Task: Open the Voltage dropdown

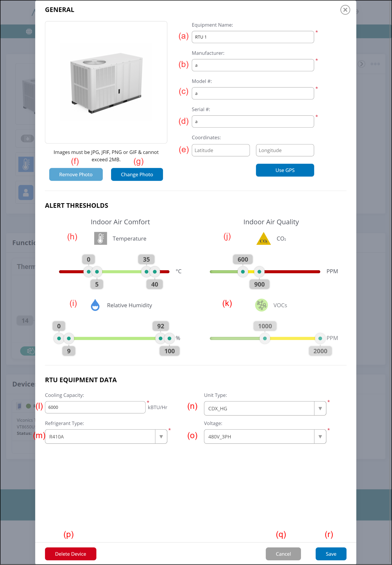Action: (320, 436)
